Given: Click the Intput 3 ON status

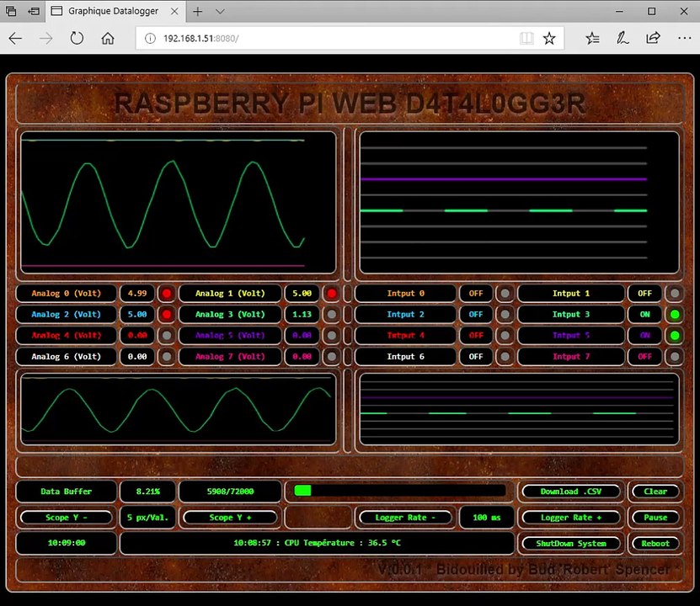Looking at the screenshot, I should (644, 315).
